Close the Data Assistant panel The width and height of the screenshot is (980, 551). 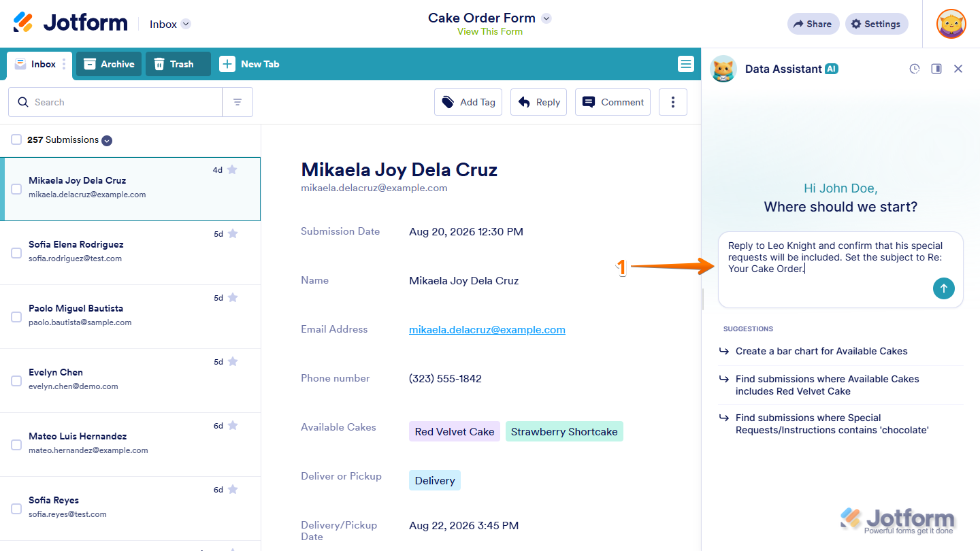958,69
